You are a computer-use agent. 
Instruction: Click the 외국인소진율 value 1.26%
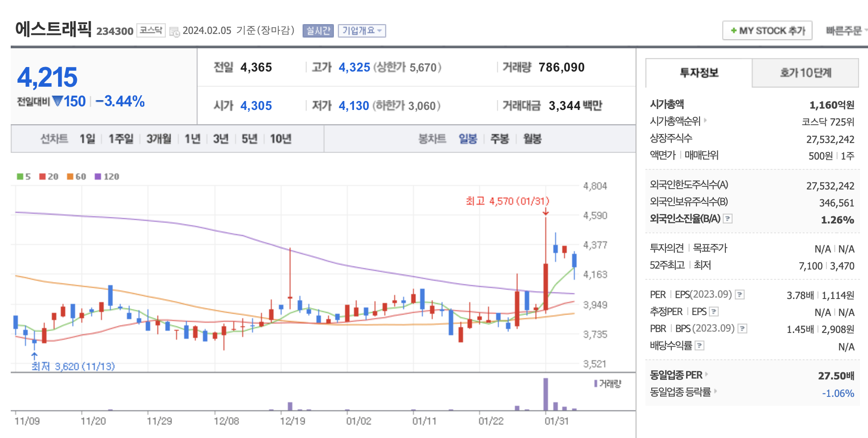click(838, 220)
